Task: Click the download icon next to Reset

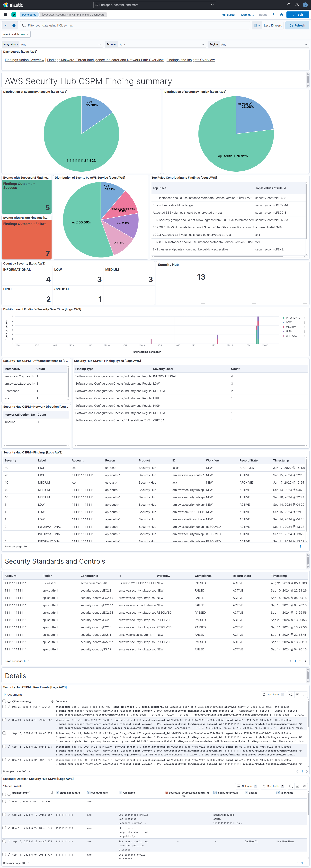Action: (x=274, y=15)
